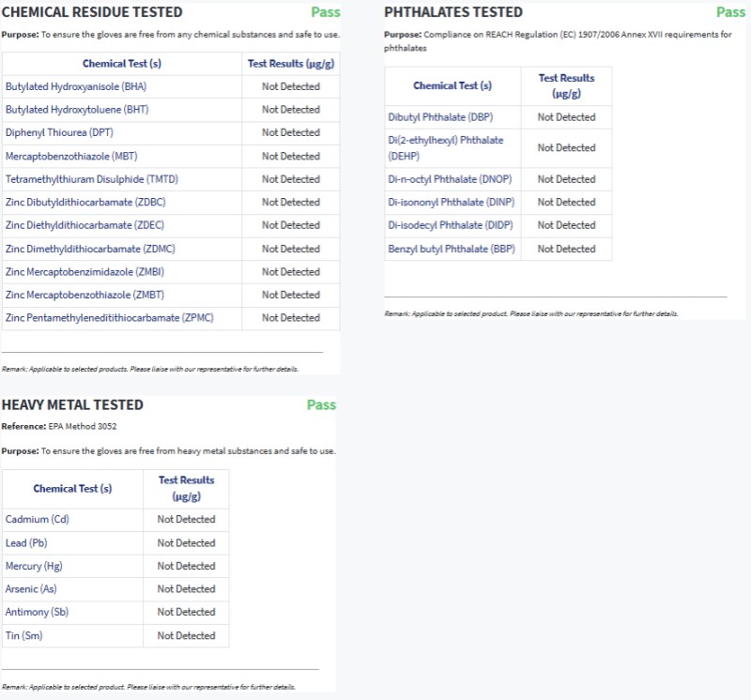Click the Chemical Residue Tested heading

(92, 12)
